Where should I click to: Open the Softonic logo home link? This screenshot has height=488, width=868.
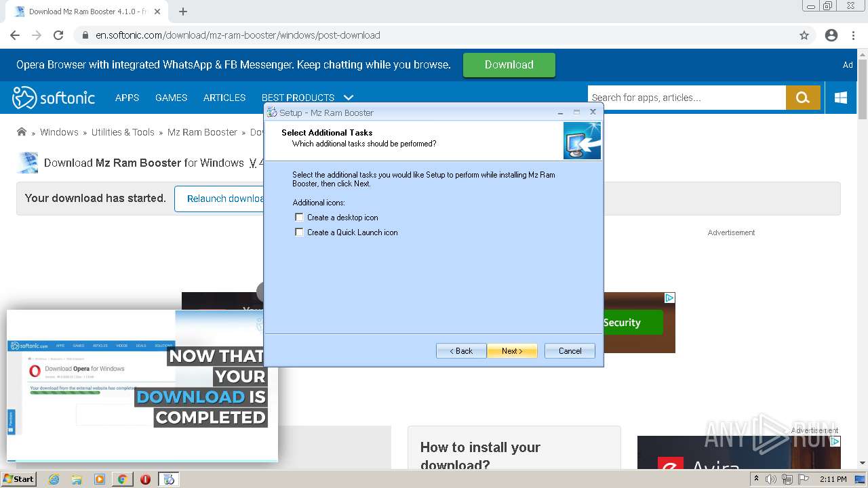54,98
